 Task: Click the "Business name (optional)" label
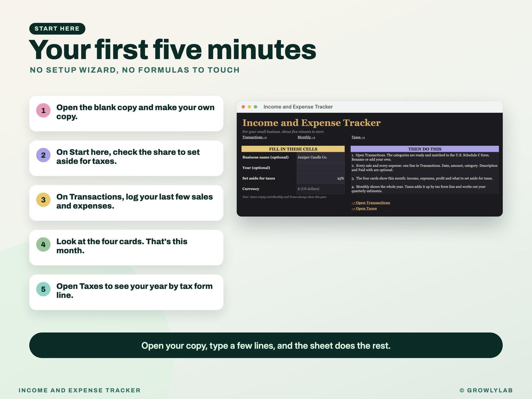266,157
